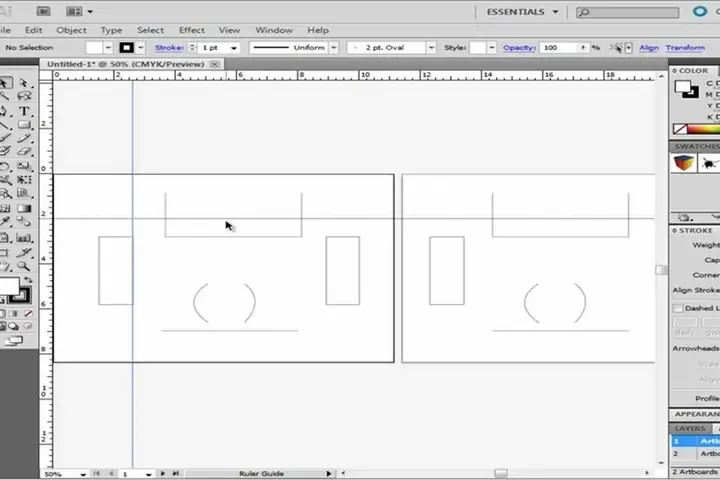Screen dimensions: 720x480
Task: Select the Direct Selection tool
Action: point(23,83)
